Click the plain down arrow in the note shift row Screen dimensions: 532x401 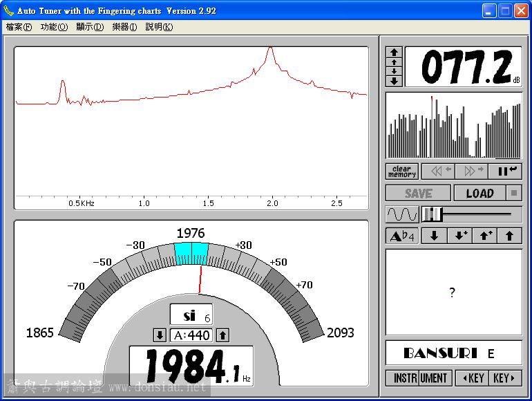point(434,236)
